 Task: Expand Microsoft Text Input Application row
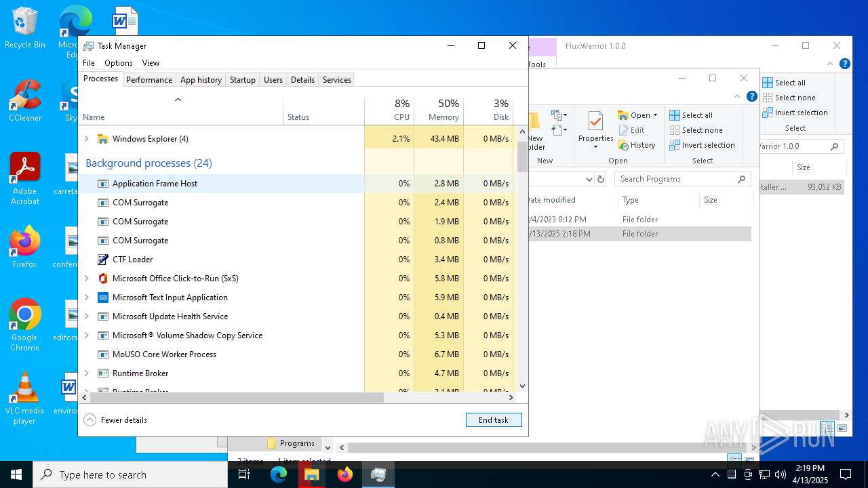(x=86, y=298)
